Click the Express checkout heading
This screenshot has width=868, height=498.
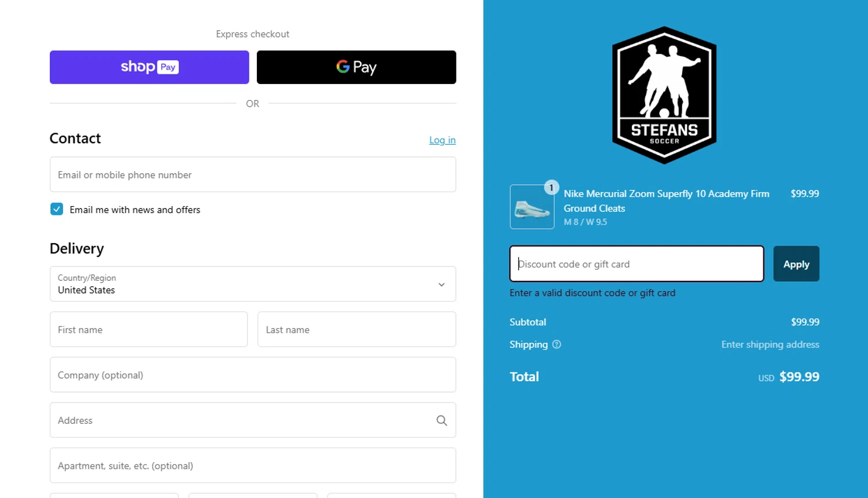click(252, 34)
